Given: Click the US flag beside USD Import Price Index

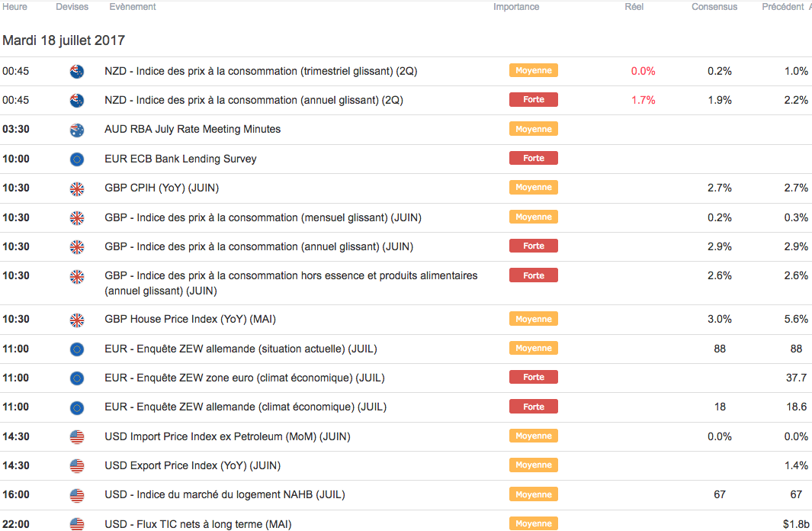Looking at the screenshot, I should (77, 436).
